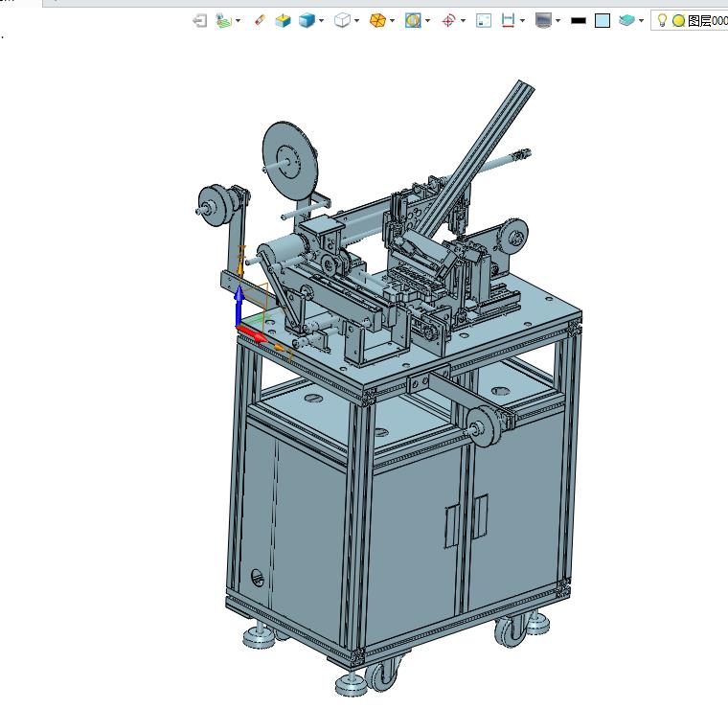The image size is (728, 709).
Task: Open the sketch plane tool dropdown arrow
Action: point(239,21)
